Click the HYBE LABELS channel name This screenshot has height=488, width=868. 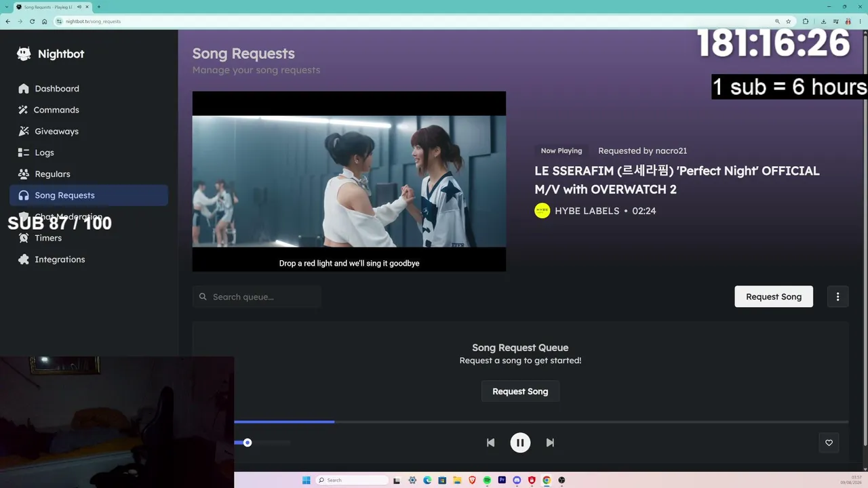pyautogui.click(x=587, y=211)
